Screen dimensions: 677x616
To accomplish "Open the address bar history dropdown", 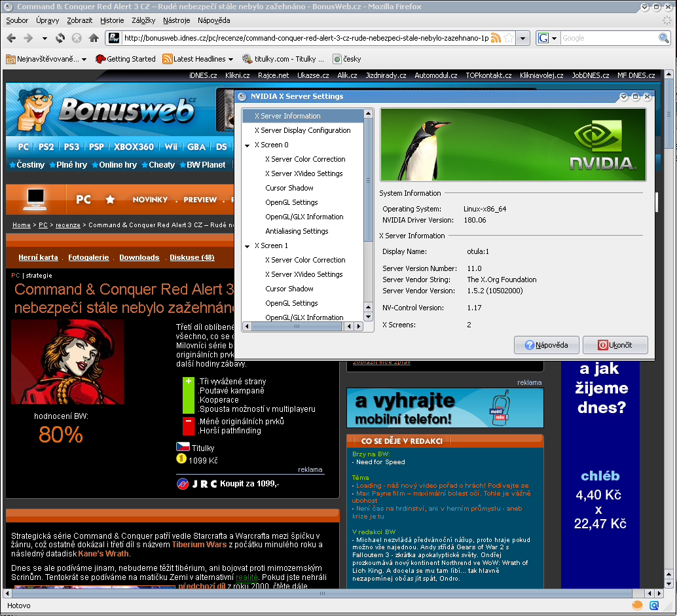I will [523, 38].
